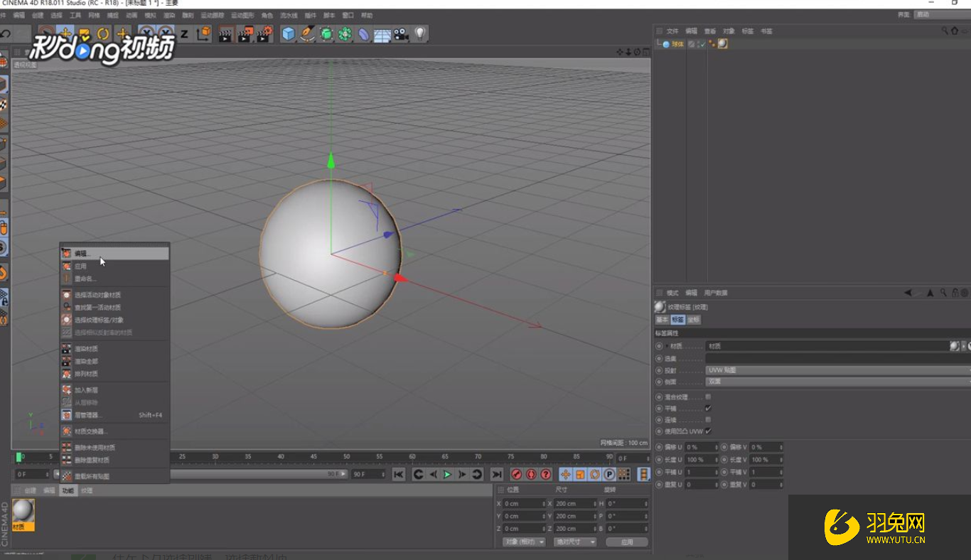Click the light bulb icon

tap(420, 33)
